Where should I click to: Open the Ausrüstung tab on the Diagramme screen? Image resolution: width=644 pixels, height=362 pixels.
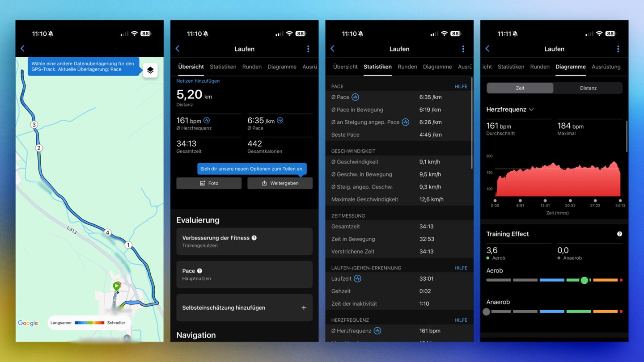click(606, 67)
